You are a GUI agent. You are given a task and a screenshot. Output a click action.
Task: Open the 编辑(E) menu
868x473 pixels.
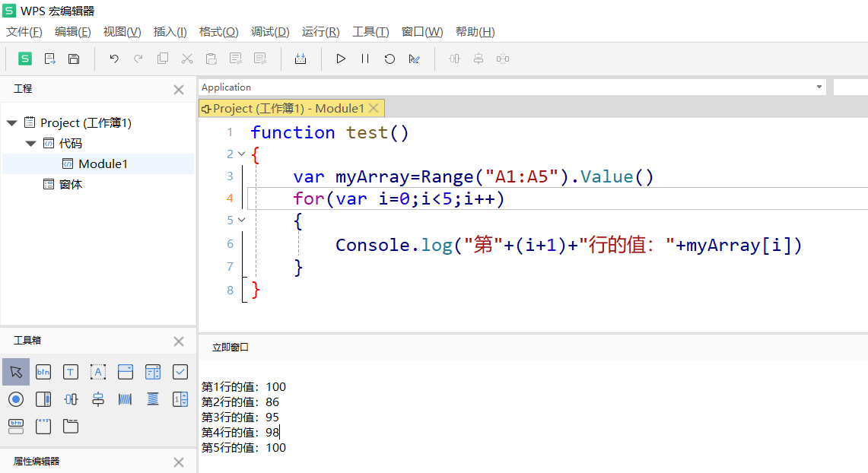[x=72, y=31]
